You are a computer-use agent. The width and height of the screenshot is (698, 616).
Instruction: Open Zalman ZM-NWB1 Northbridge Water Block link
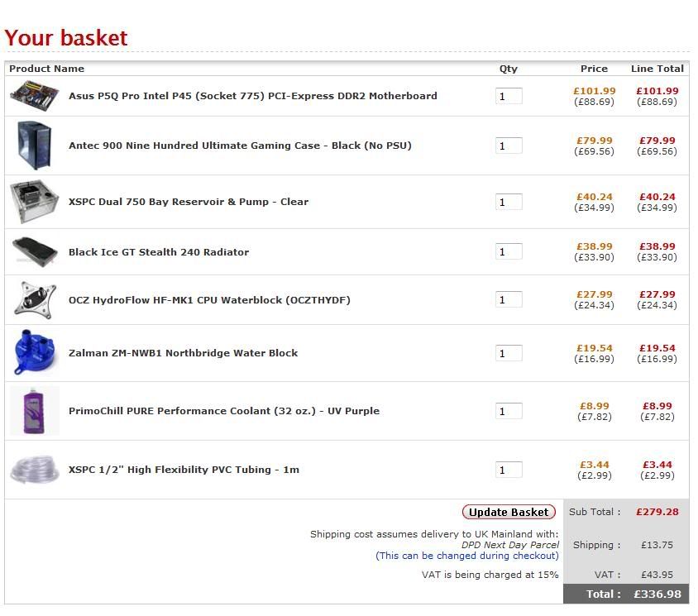(x=183, y=353)
